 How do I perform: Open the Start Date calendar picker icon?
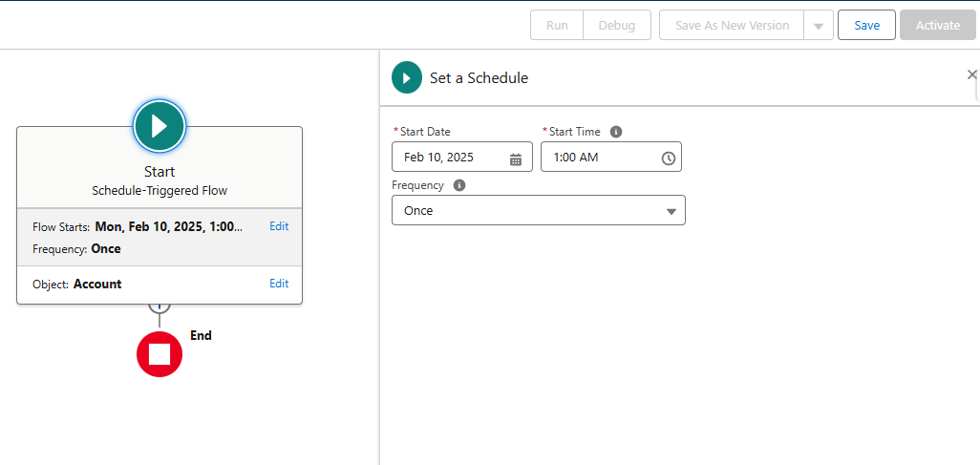(516, 158)
